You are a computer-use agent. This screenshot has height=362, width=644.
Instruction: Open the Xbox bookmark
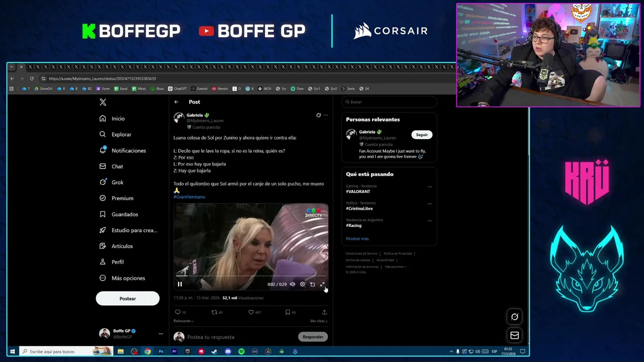(157, 88)
